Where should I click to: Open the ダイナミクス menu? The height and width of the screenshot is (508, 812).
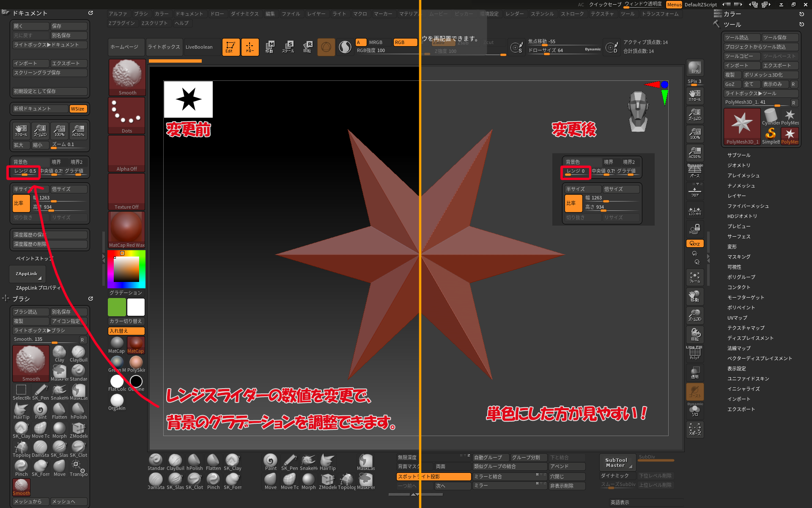tap(244, 14)
